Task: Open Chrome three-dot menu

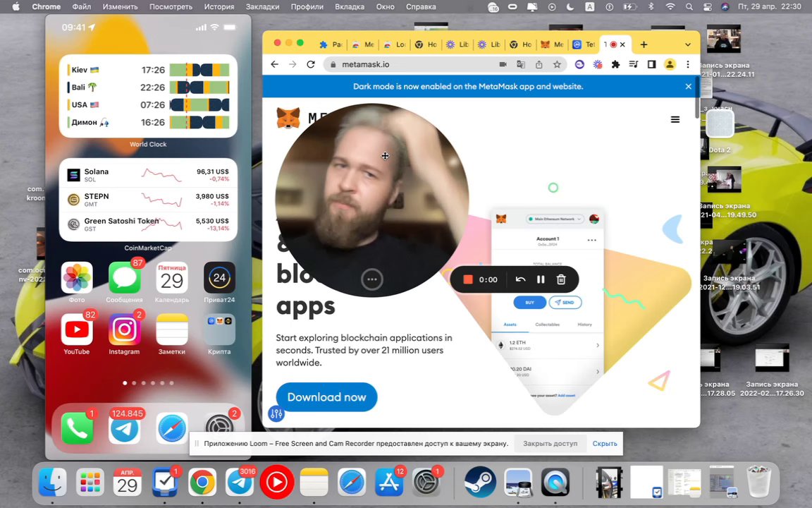Action: 688,64
